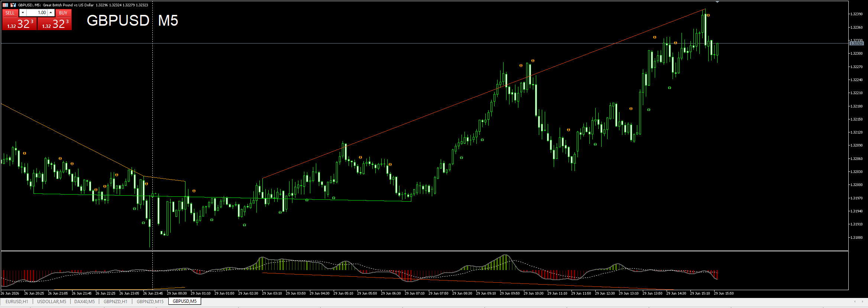The image size is (868, 308).
Task: Focus the 1.00 lot volume field
Action: click(x=37, y=13)
